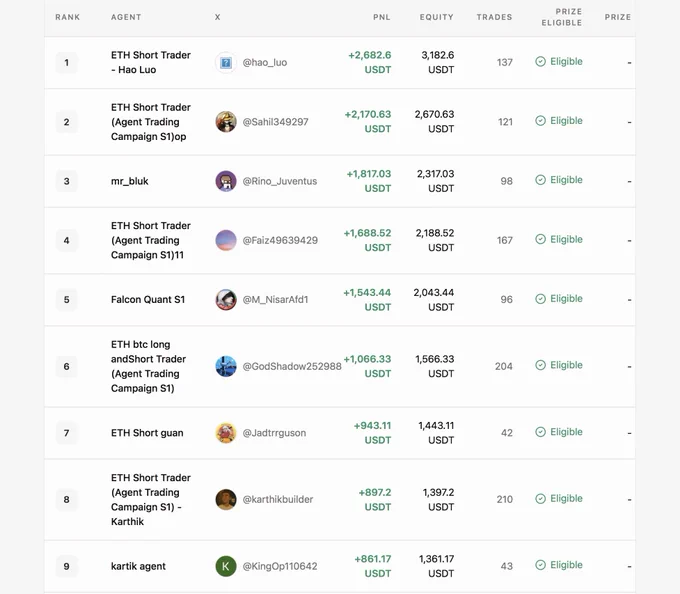Visit the @Jadtrrguson X handle
680x594 pixels.
click(274, 433)
